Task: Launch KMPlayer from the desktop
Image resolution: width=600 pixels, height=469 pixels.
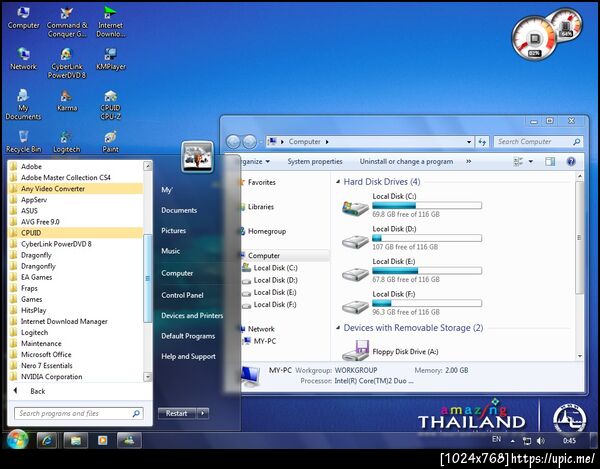Action: click(x=111, y=59)
